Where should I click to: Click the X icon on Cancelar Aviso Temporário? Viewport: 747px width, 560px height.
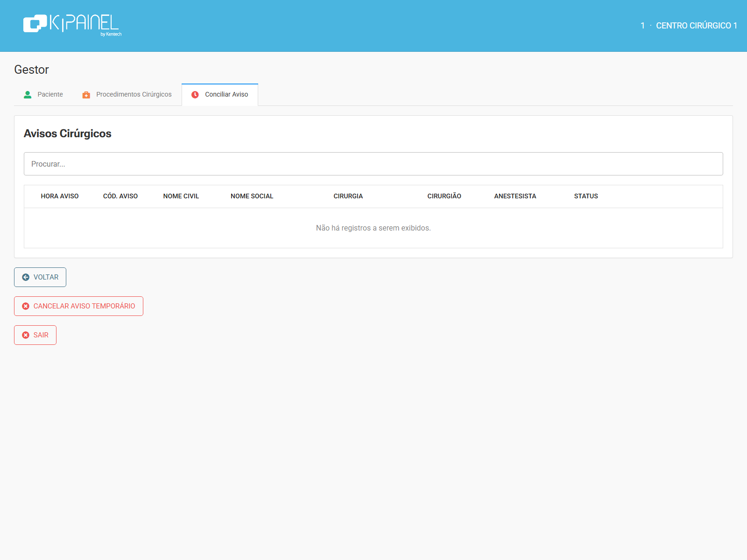[x=26, y=306]
